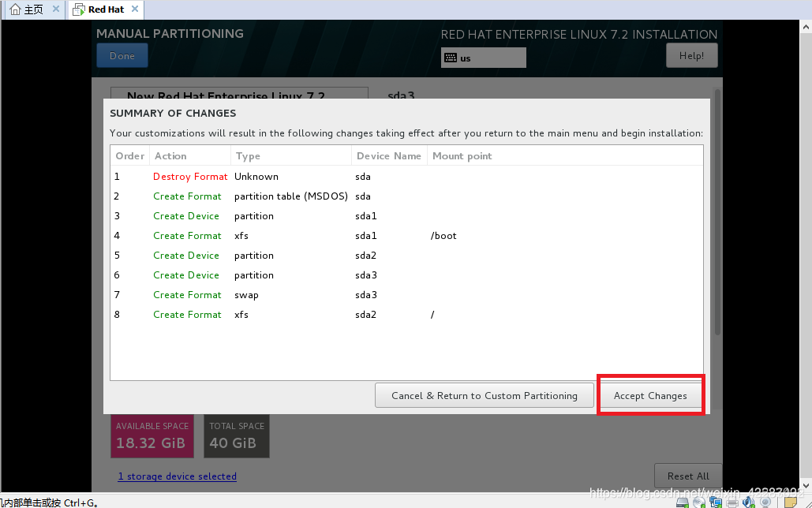This screenshot has height=508, width=812.
Task: Select the swap type cell
Action: (246, 295)
